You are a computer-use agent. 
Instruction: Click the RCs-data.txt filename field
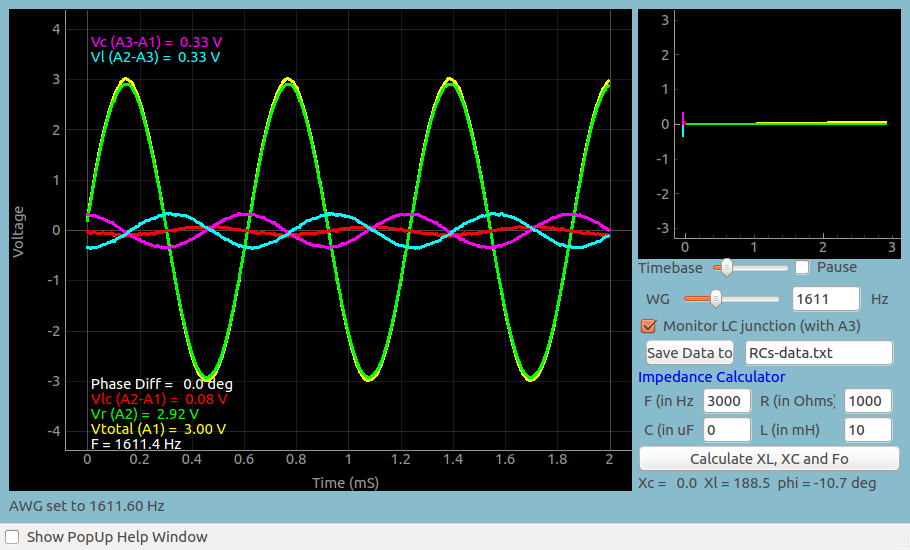tap(818, 353)
